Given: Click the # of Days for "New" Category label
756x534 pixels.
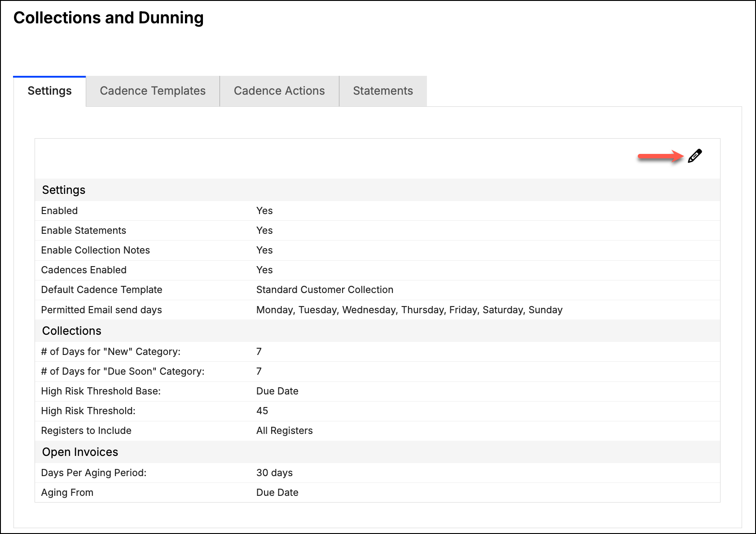Looking at the screenshot, I should tap(111, 351).
